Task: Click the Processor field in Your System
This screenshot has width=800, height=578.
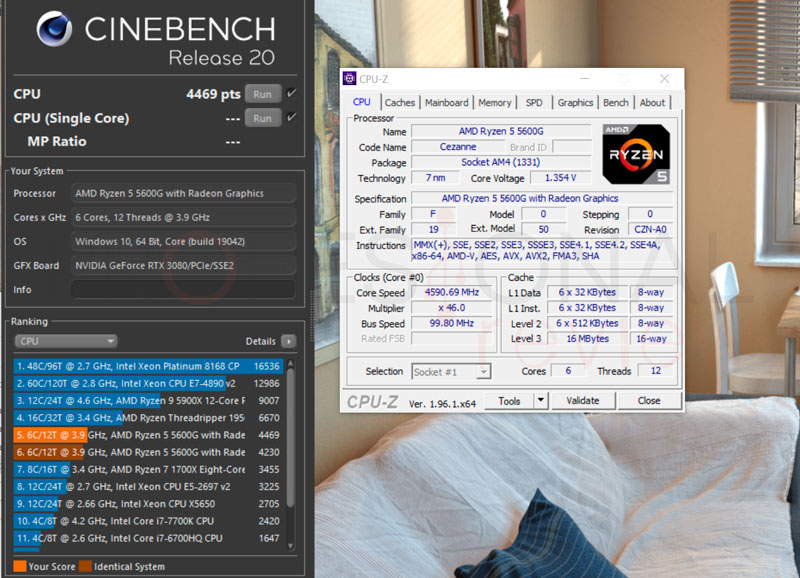Action: tap(183, 193)
